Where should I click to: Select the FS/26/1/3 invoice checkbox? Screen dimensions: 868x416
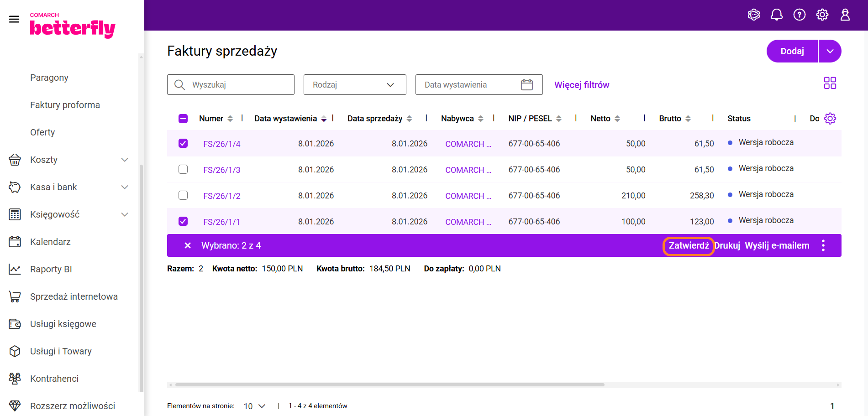(x=183, y=170)
